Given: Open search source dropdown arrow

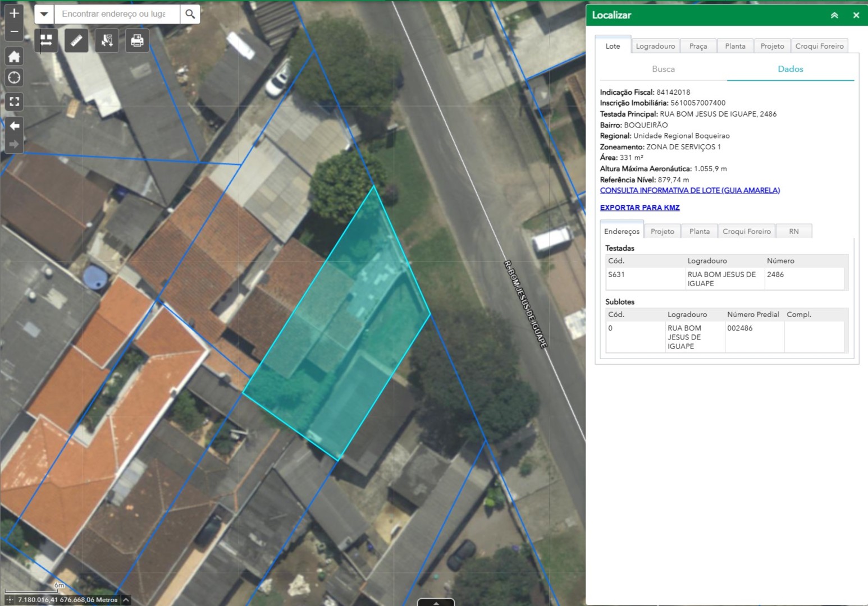Looking at the screenshot, I should click(44, 14).
